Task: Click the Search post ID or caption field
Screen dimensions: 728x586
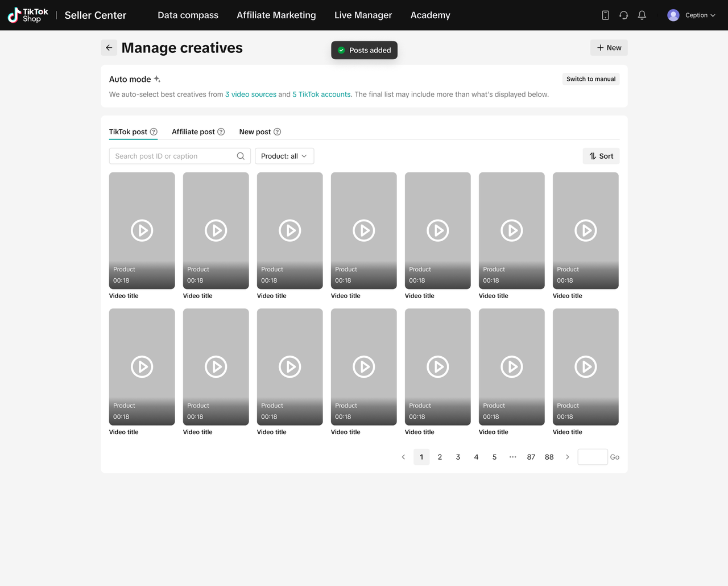Action: click(173, 156)
